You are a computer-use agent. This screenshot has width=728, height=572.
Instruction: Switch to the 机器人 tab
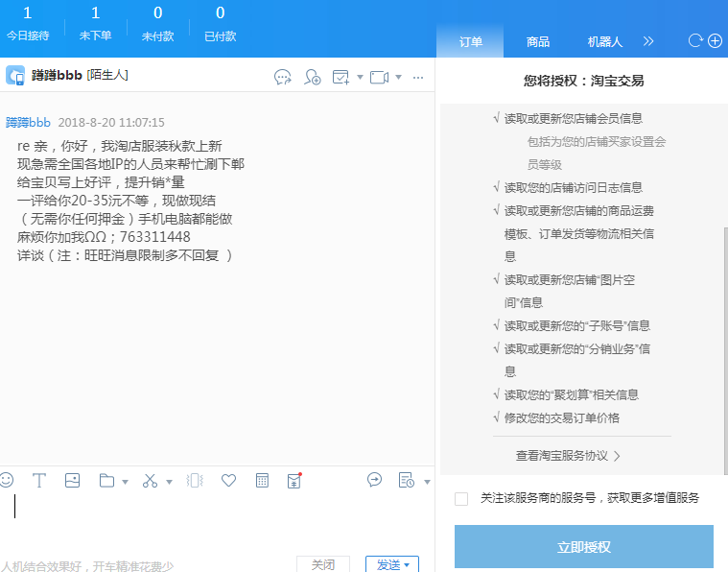(604, 42)
